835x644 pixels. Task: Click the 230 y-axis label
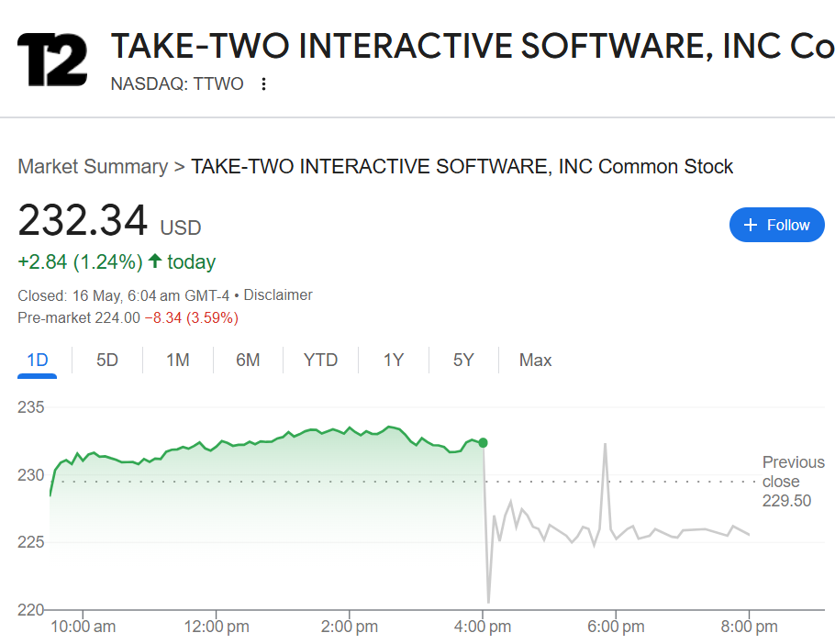click(x=31, y=475)
